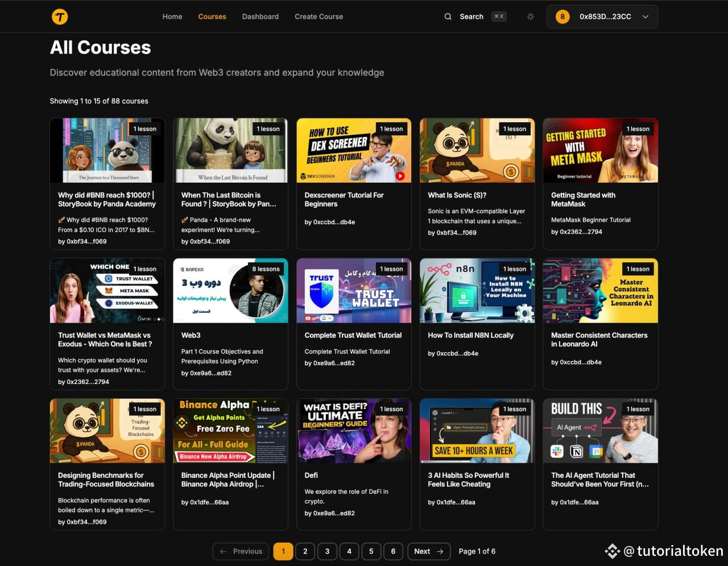This screenshot has width=728, height=566.
Task: Click 'Sonic is an EVM-compatible Layer' description
Action: [477, 216]
